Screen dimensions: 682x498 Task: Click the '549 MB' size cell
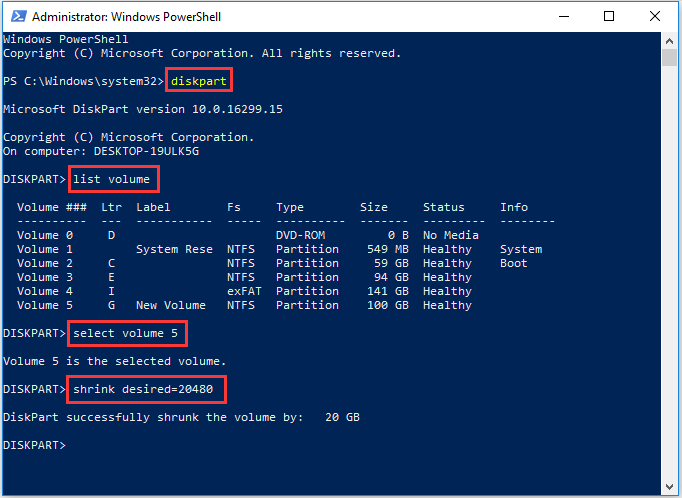[x=388, y=249]
